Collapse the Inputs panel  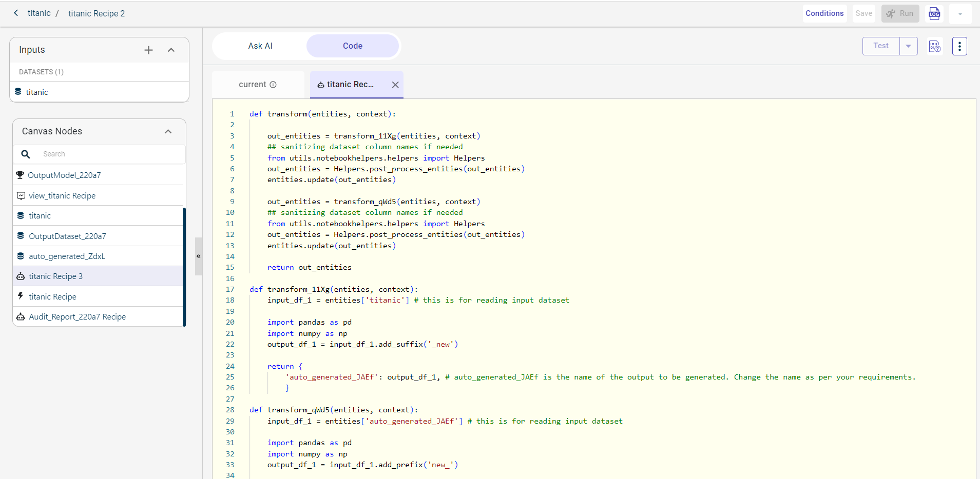pos(171,50)
